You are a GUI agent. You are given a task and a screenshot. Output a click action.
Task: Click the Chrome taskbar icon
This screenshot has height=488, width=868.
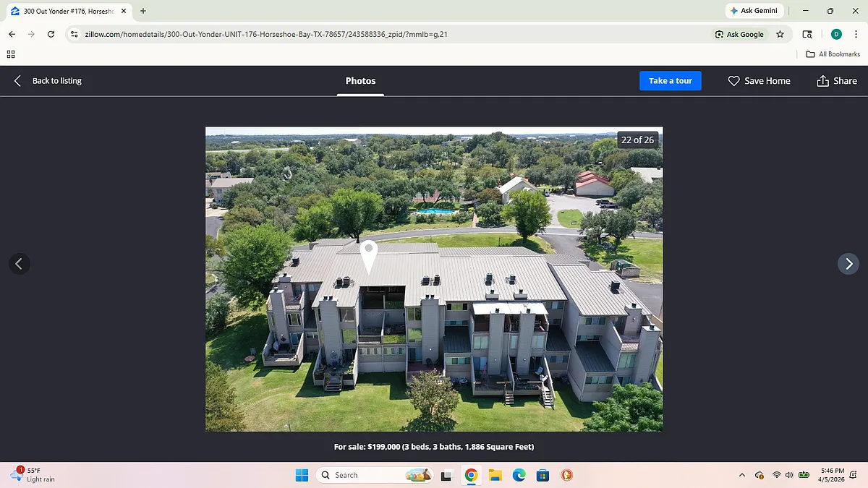471,475
